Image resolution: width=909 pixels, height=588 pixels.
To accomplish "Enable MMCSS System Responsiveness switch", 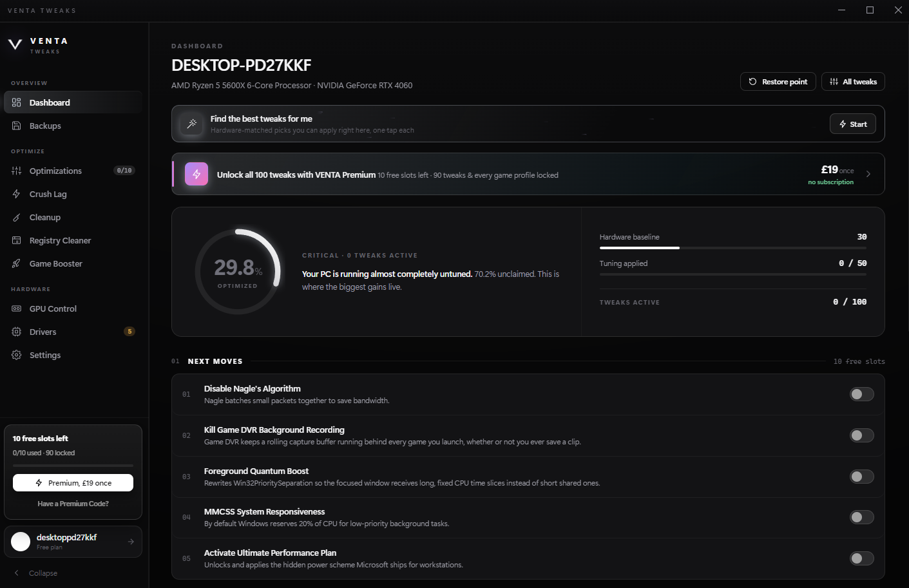I will tap(861, 517).
